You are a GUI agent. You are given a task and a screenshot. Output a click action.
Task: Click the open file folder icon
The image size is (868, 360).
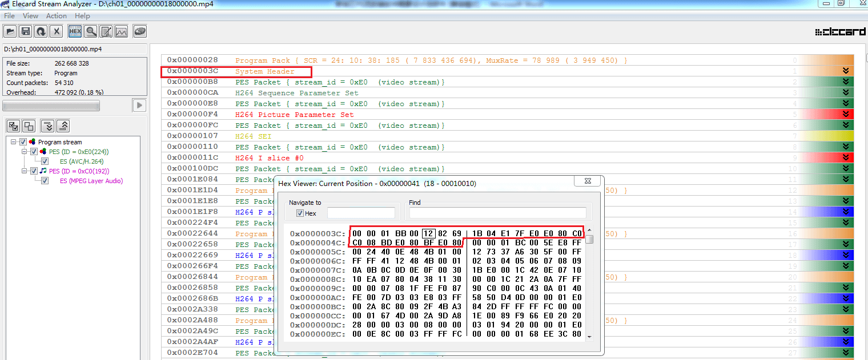pyautogui.click(x=10, y=31)
